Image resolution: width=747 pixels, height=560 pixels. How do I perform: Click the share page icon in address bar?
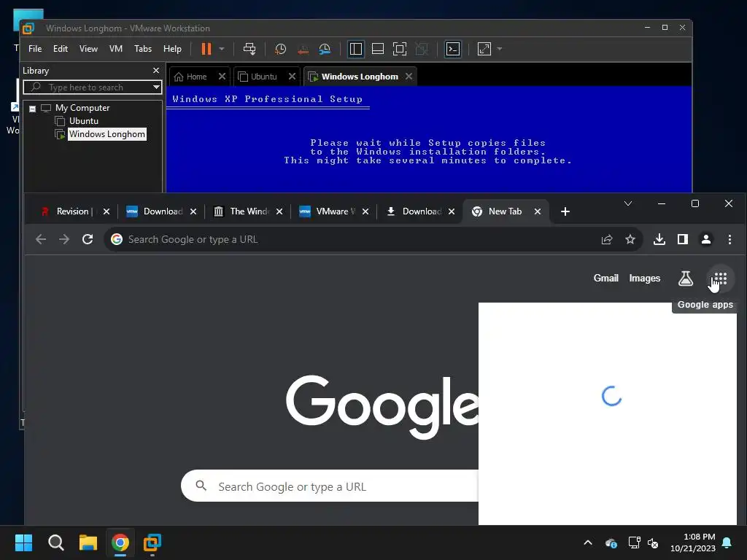click(x=607, y=239)
